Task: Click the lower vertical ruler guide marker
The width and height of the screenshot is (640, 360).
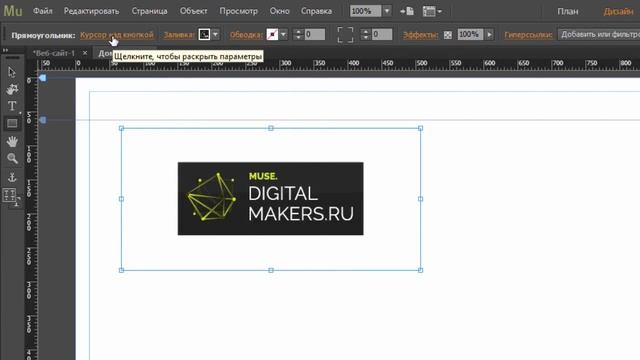Action: [x=42, y=120]
